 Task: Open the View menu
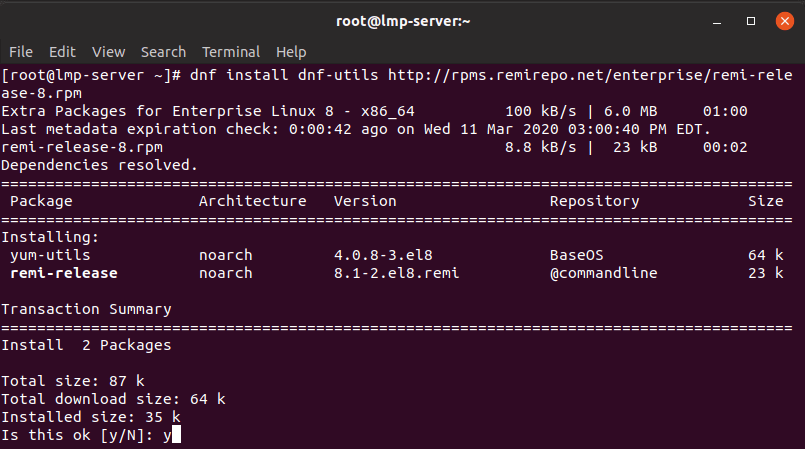(108, 52)
